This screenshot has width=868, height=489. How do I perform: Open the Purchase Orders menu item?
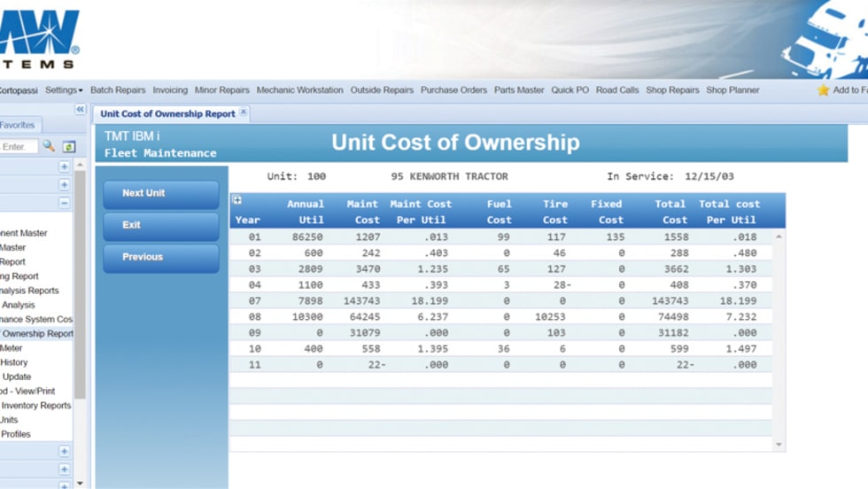[x=453, y=90]
